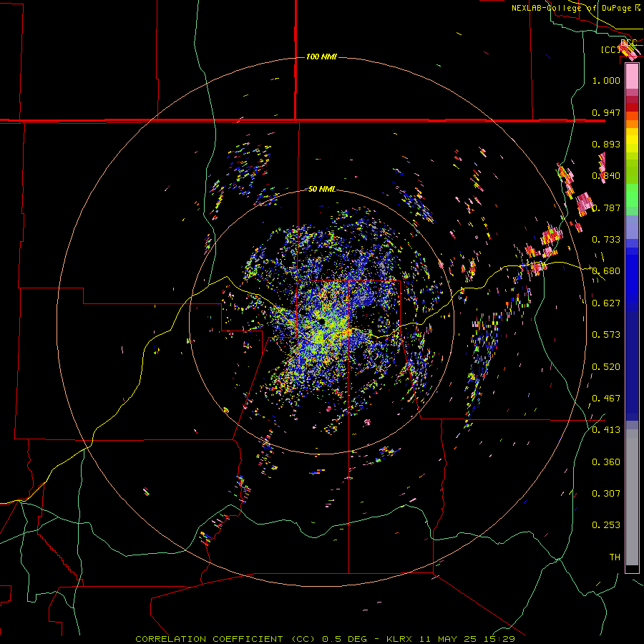Click the 15:29 timestamp in the caption
The image size is (644, 644).
click(x=499, y=639)
